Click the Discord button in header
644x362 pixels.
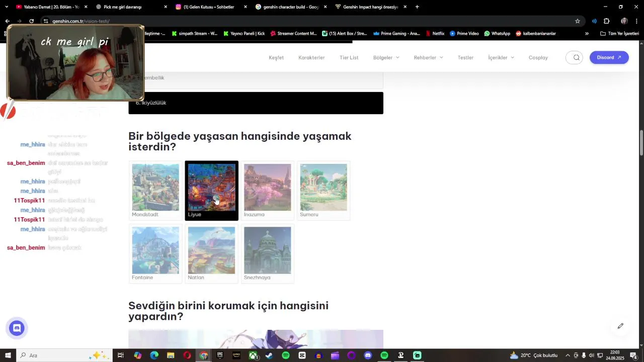pos(609,57)
